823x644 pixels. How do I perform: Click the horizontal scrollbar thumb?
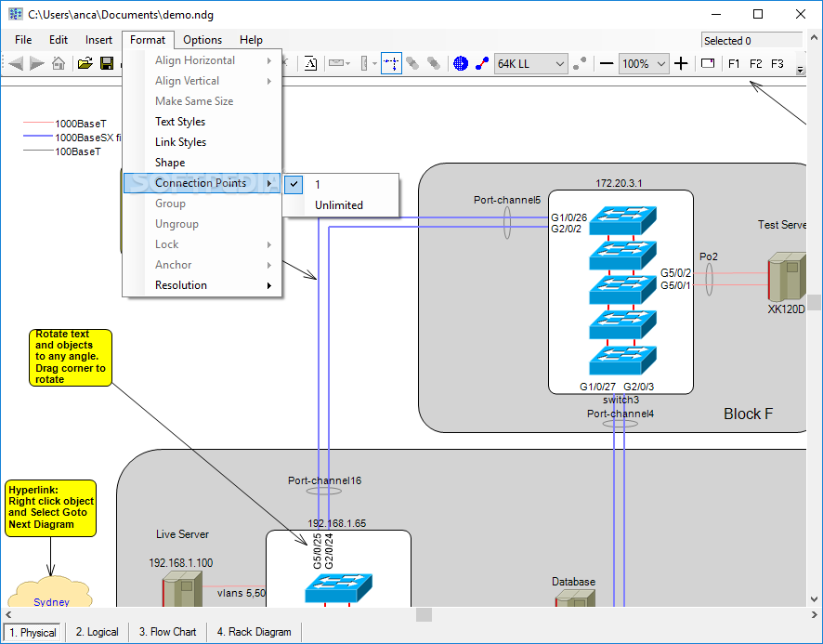[x=425, y=614]
